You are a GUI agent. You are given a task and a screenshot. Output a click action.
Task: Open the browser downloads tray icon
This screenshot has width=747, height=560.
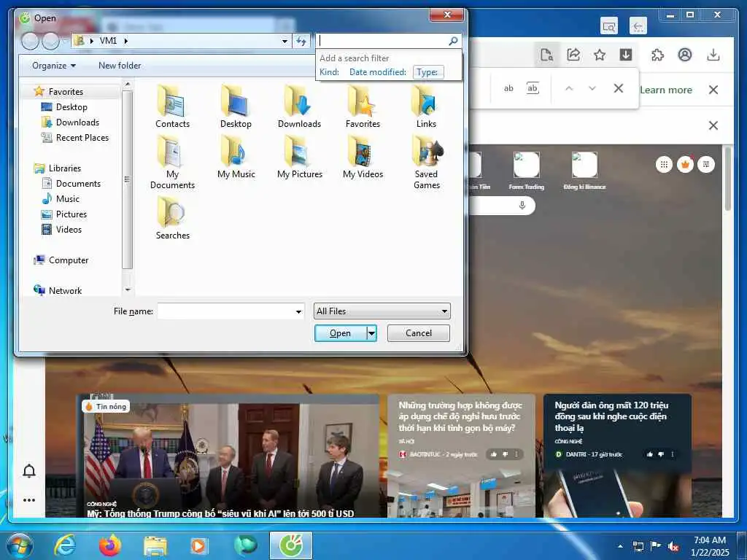point(713,55)
